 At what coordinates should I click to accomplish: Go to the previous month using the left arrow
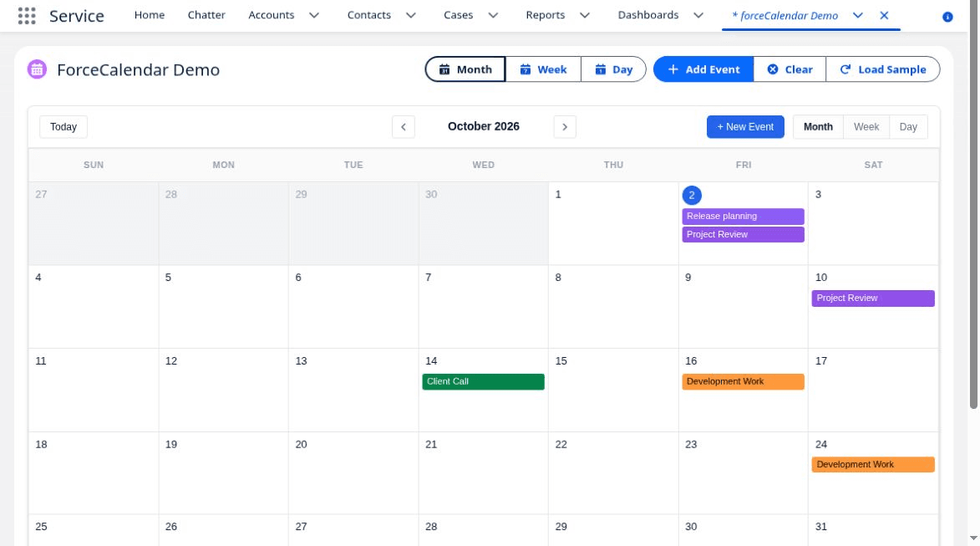coord(404,127)
